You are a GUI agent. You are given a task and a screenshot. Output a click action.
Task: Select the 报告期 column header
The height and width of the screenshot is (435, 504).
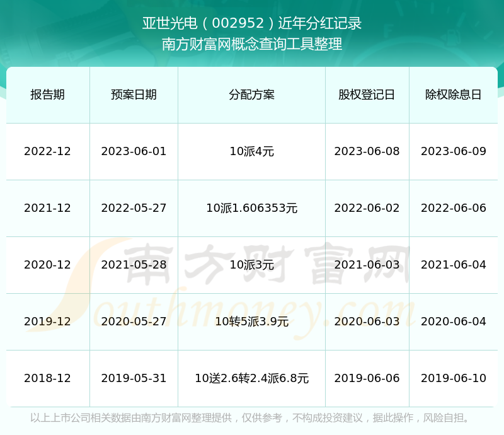click(48, 95)
